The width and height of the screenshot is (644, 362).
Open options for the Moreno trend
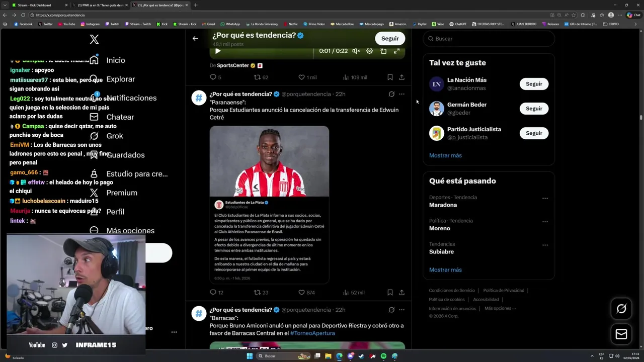[x=545, y=222]
